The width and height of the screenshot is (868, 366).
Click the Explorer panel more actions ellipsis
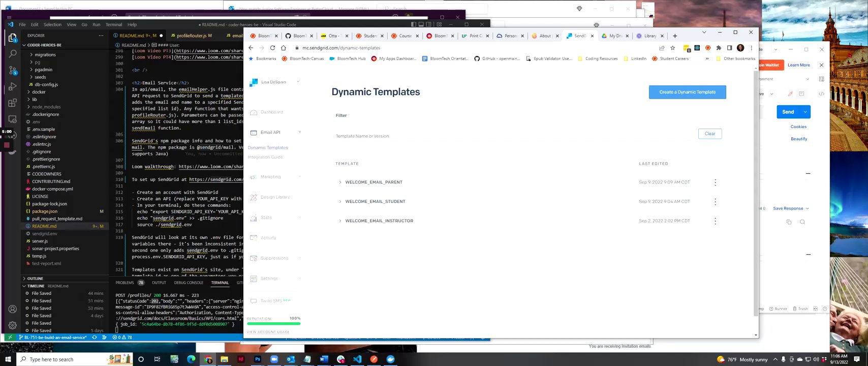click(101, 36)
